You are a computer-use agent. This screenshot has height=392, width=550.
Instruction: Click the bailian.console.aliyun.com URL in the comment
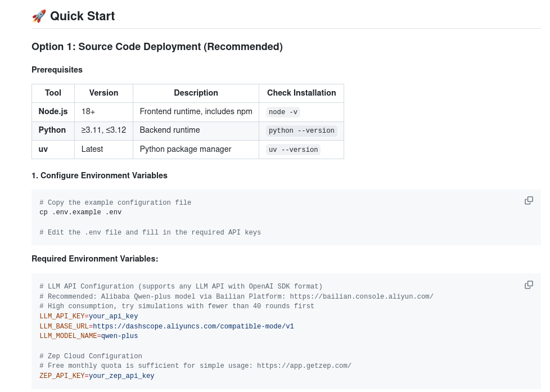pos(362,296)
